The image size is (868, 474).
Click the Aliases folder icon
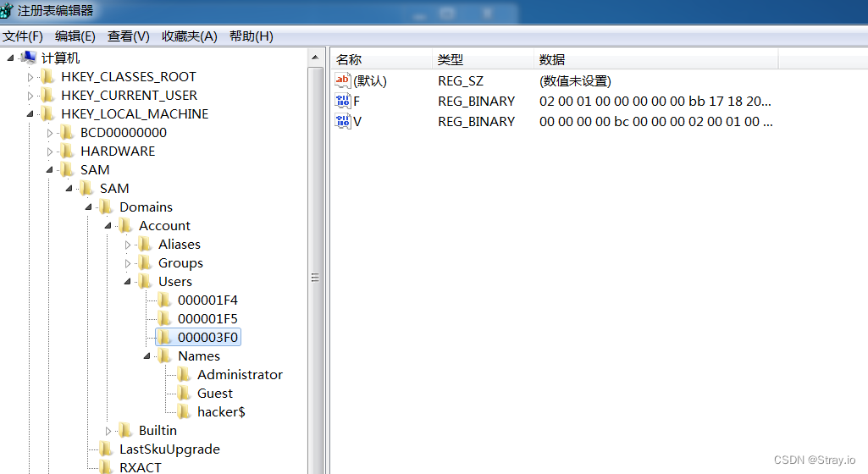coord(146,245)
